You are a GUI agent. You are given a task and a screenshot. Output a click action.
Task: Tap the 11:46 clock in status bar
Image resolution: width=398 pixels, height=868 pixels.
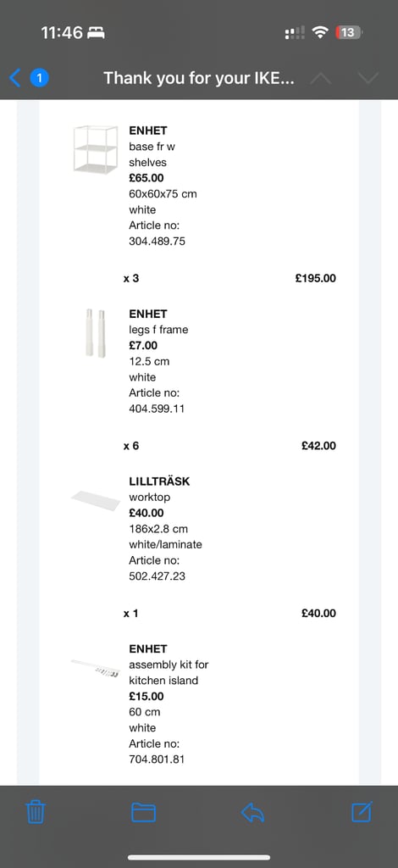pos(62,33)
